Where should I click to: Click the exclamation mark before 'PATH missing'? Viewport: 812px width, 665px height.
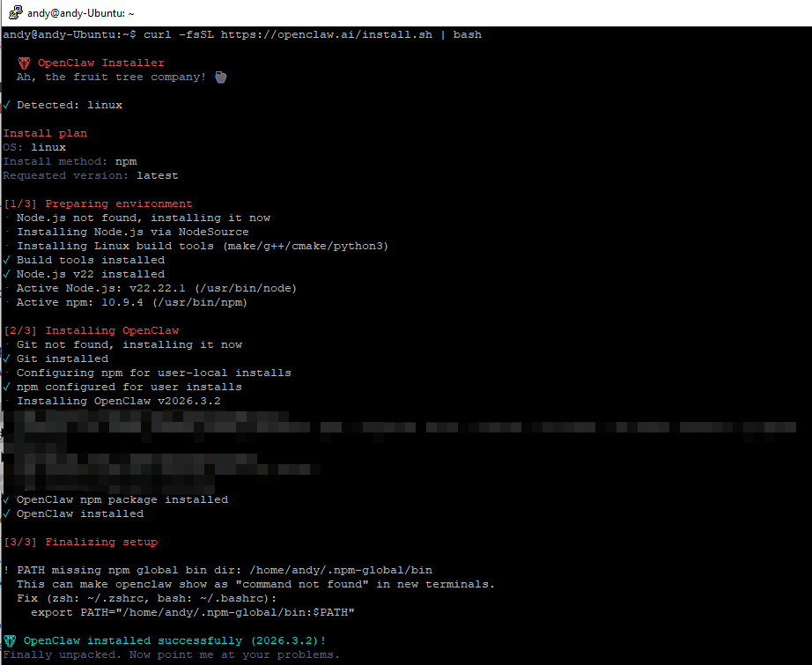pyautogui.click(x=6, y=571)
